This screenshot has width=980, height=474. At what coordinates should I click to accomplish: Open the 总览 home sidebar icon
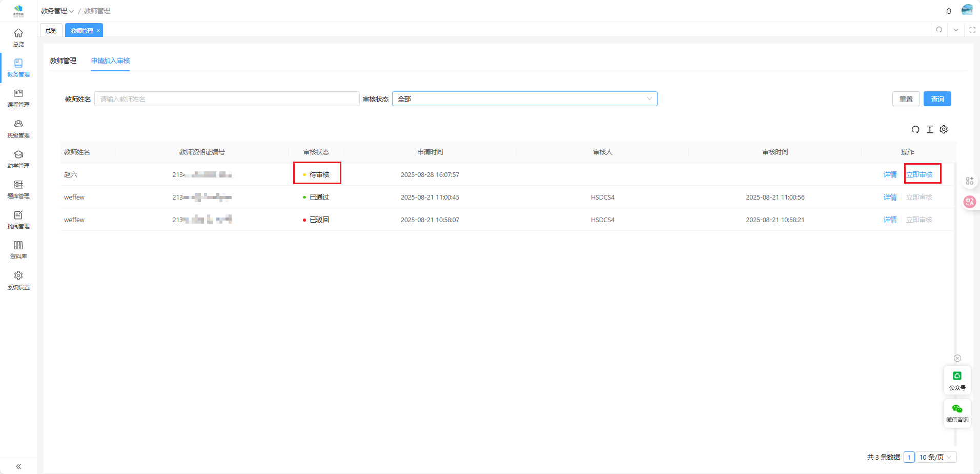pyautogui.click(x=18, y=37)
